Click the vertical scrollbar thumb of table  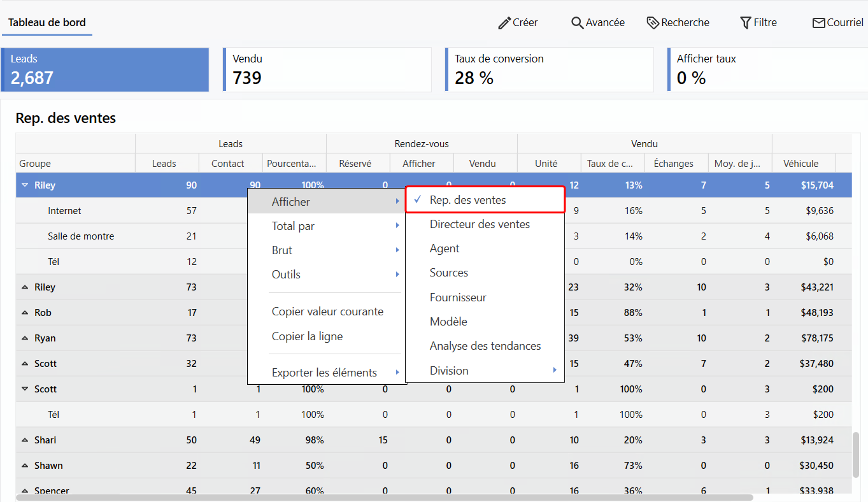tap(856, 455)
